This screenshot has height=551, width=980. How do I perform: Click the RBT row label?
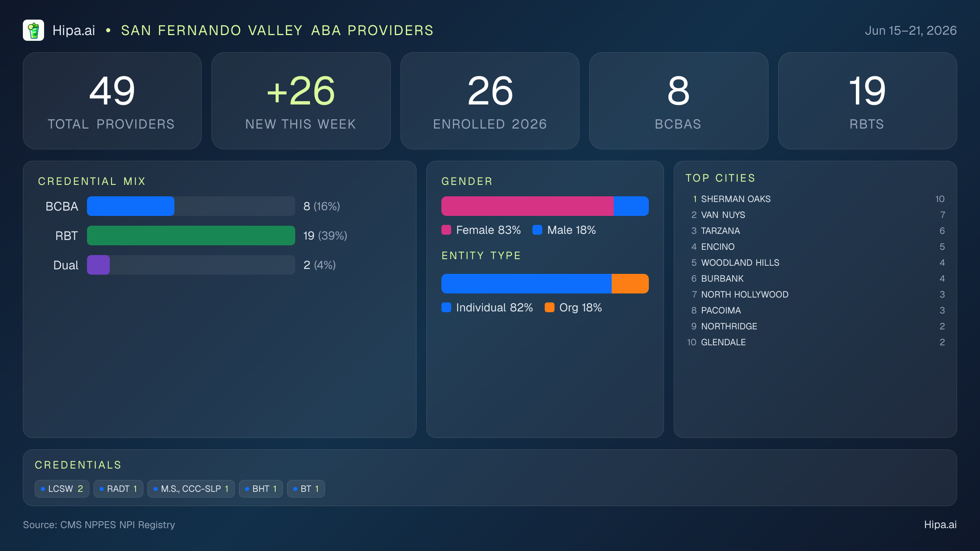point(67,236)
